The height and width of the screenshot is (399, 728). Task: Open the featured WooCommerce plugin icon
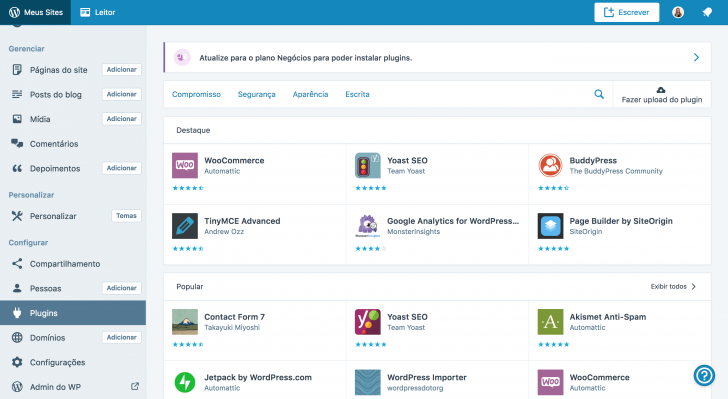185,165
